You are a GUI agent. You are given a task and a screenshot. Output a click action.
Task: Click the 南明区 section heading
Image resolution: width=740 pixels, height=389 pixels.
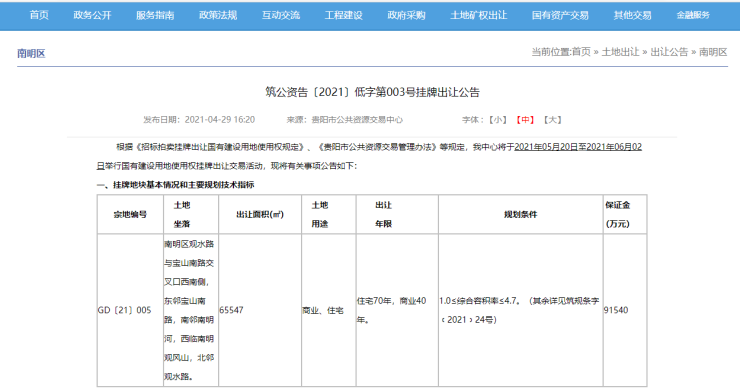(x=31, y=53)
